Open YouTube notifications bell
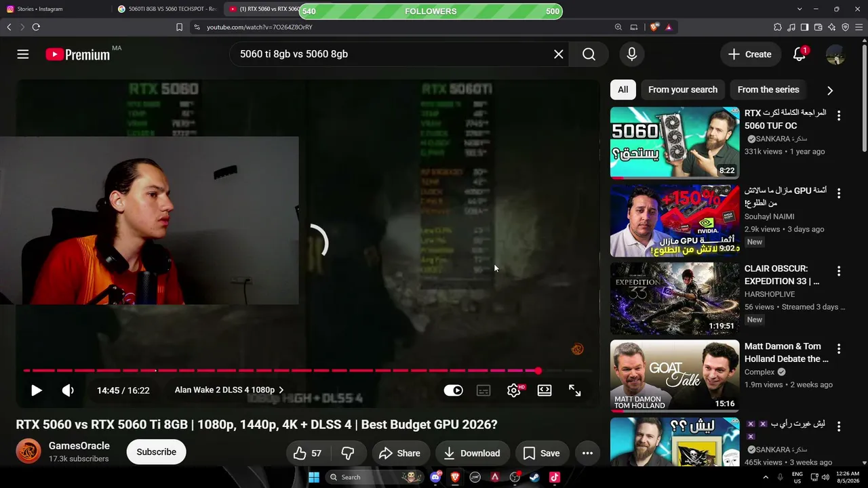 click(800, 54)
